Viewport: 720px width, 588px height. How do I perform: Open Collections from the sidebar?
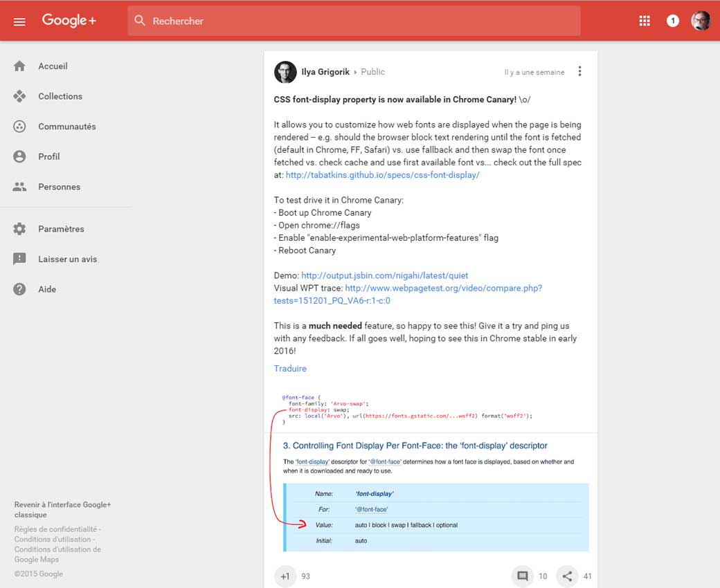[60, 96]
